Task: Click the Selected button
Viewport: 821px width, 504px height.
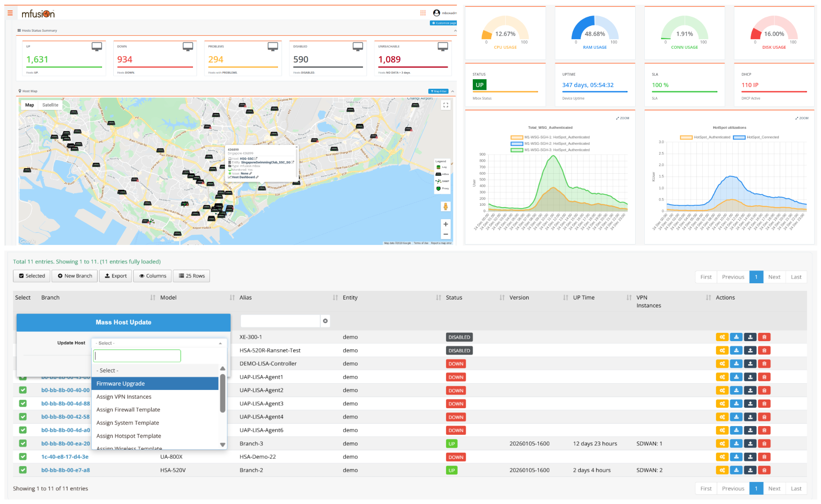Action: click(32, 276)
